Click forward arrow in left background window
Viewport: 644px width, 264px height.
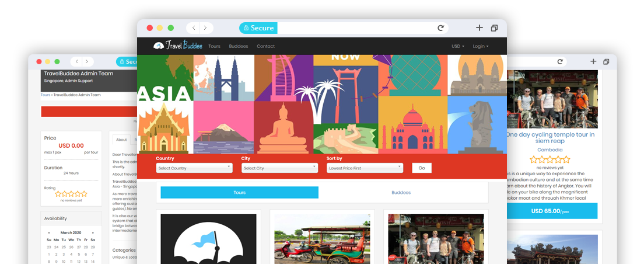click(87, 62)
